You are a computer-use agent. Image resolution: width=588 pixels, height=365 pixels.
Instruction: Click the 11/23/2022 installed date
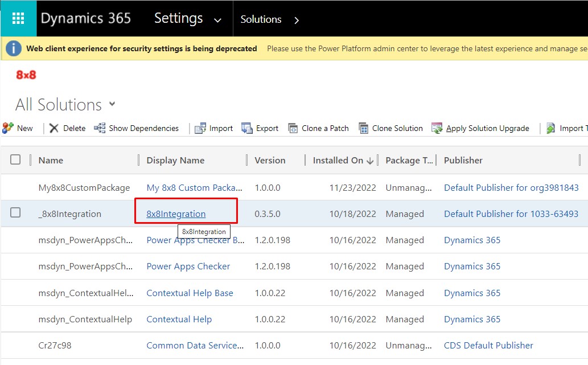coord(352,187)
